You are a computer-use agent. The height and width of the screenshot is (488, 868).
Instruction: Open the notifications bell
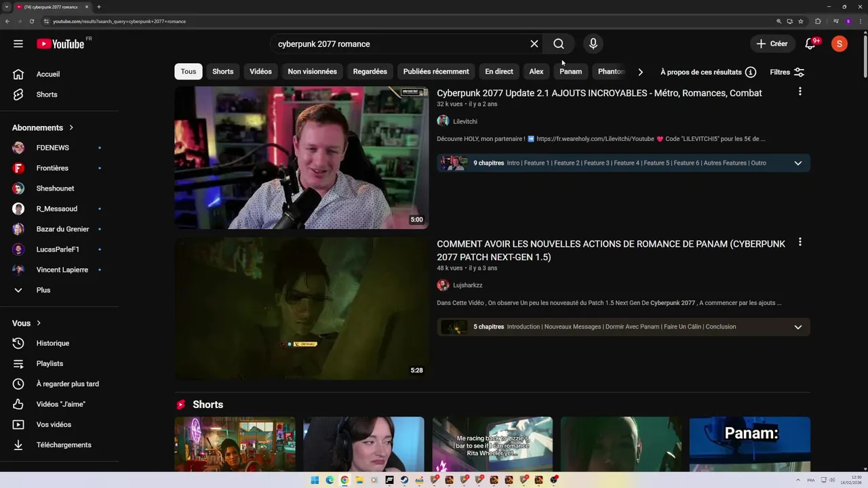coord(810,44)
